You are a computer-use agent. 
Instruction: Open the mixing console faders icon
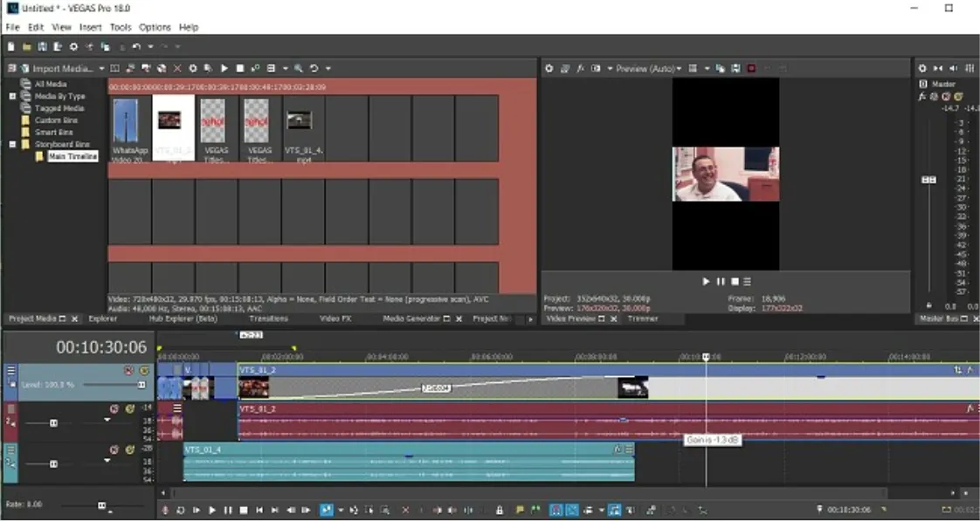pyautogui.click(x=970, y=68)
